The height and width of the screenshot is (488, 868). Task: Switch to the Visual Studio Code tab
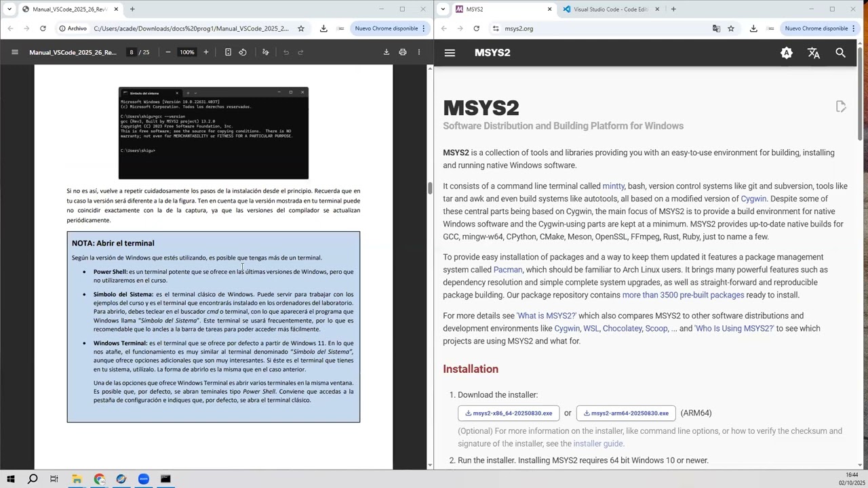pos(610,9)
